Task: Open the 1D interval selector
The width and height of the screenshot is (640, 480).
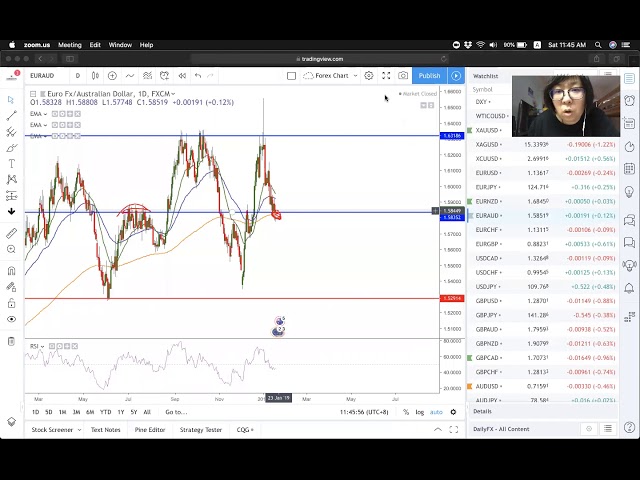Action: [x=77, y=76]
